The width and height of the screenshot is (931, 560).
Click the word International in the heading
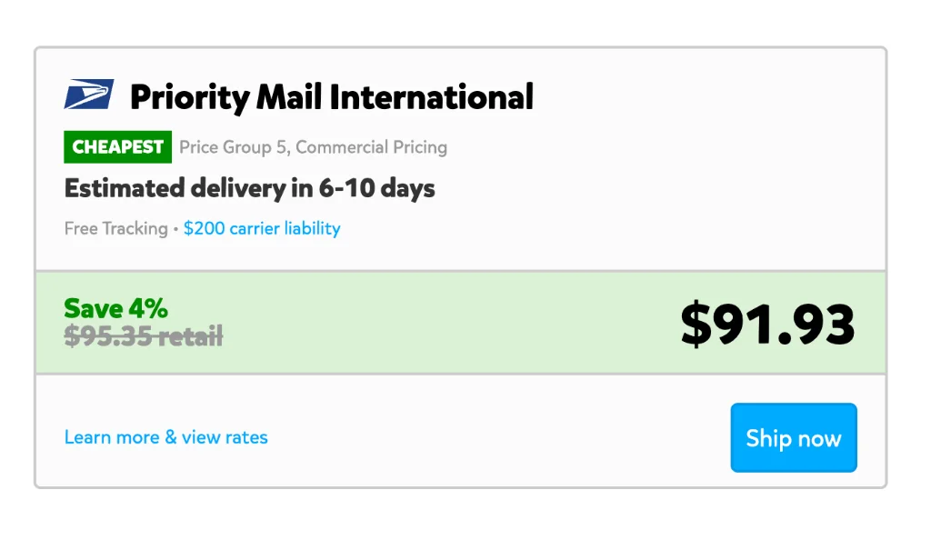tap(431, 97)
